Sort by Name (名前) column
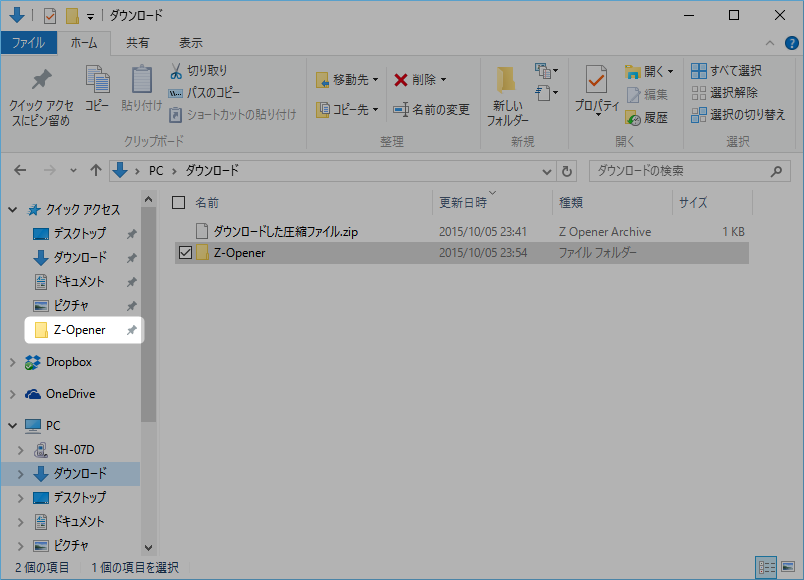The height and width of the screenshot is (580, 804). tap(207, 203)
